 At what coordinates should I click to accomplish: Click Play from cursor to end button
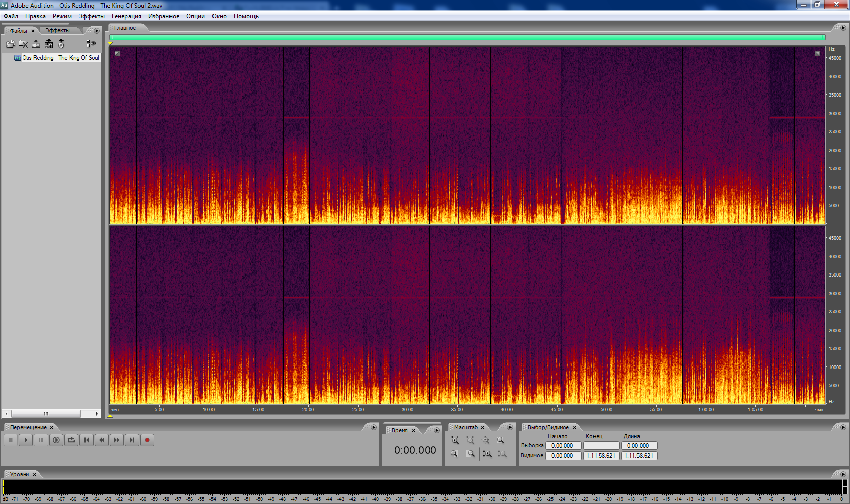point(56,440)
